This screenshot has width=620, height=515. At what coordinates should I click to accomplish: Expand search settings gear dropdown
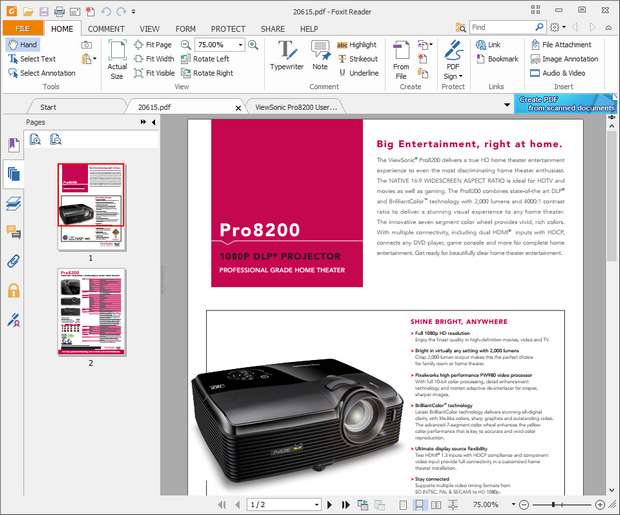click(x=564, y=27)
